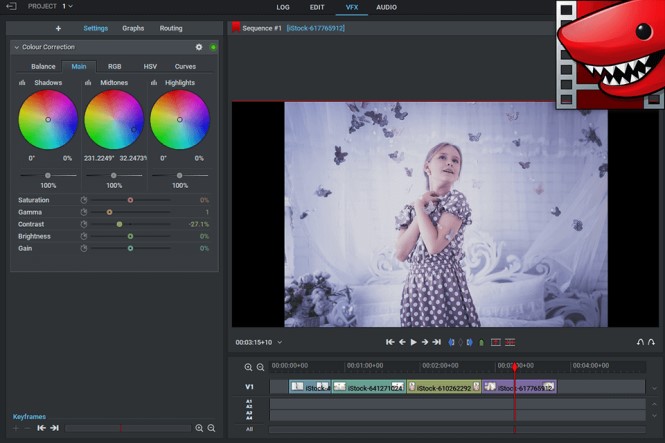The image size is (665, 443).
Task: Click the green unjoin/cue icon
Action: (x=481, y=343)
